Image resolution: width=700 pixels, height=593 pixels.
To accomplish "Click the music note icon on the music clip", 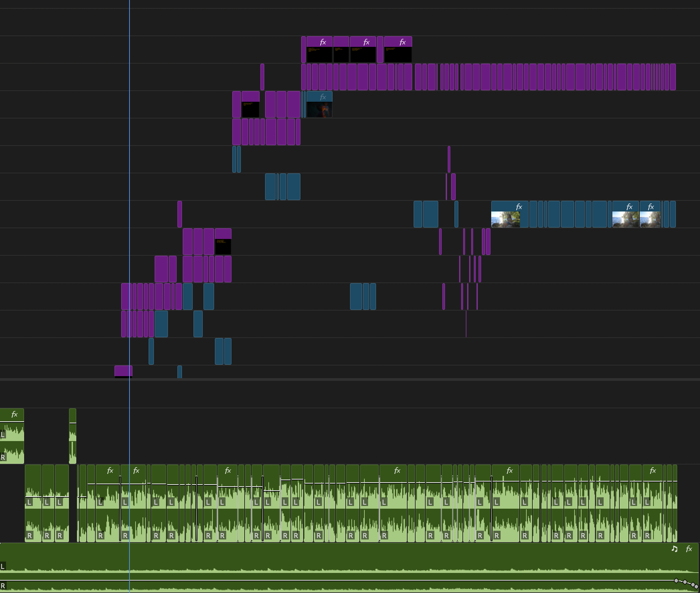I will click(x=674, y=549).
